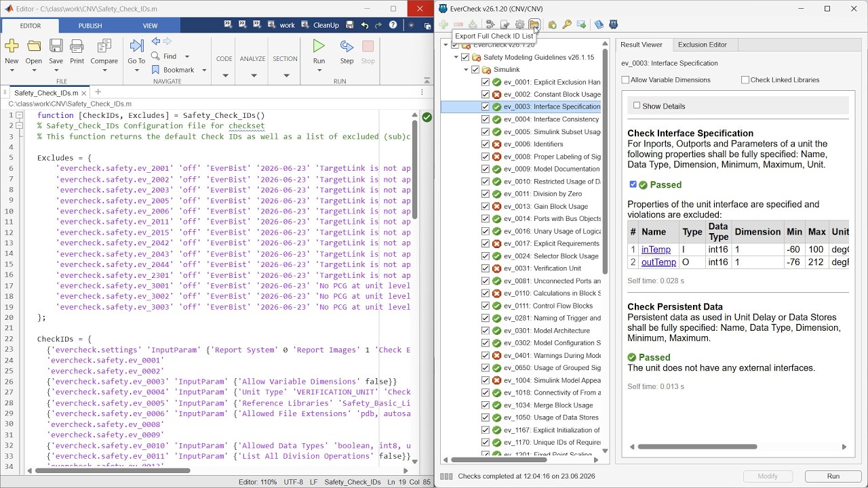Viewport: 868px width, 488px height.
Task: Click the Export Full Check ID List folder icon
Action: (x=534, y=25)
